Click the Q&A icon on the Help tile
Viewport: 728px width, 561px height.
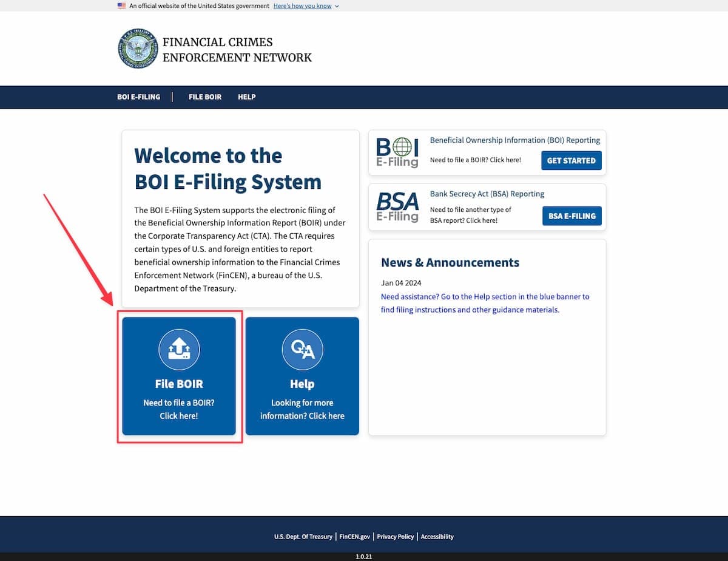pyautogui.click(x=302, y=349)
